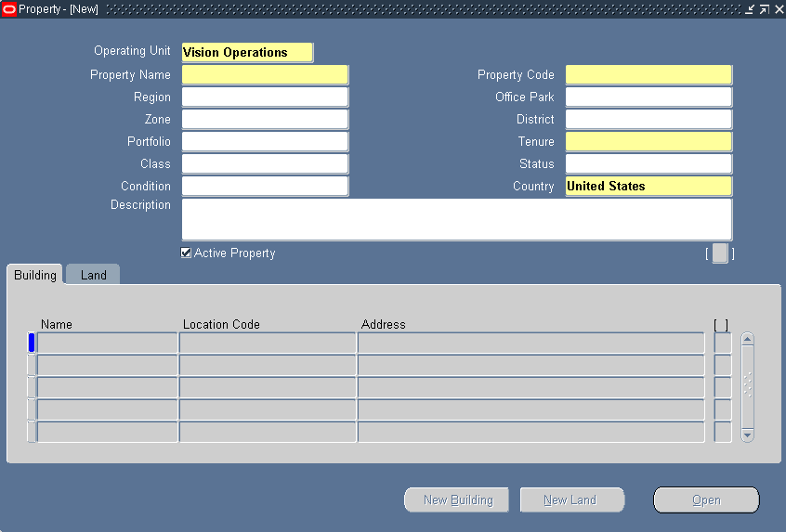Click into the Property Name field

pyautogui.click(x=265, y=74)
